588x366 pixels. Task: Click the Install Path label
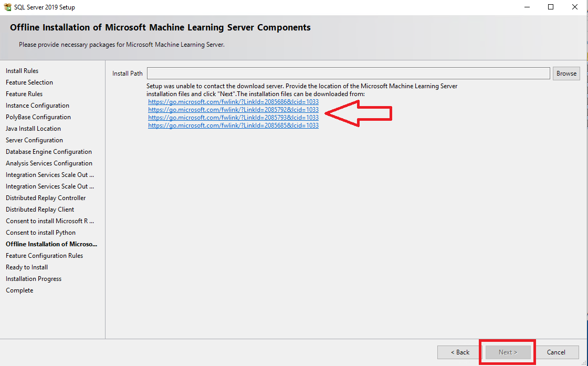pos(128,74)
